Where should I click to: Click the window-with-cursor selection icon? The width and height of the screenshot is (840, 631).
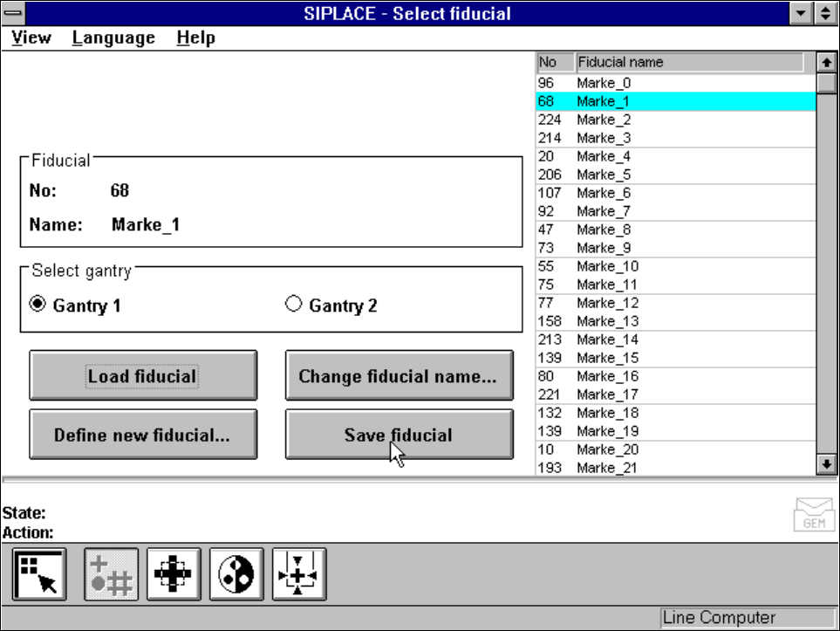(x=39, y=574)
